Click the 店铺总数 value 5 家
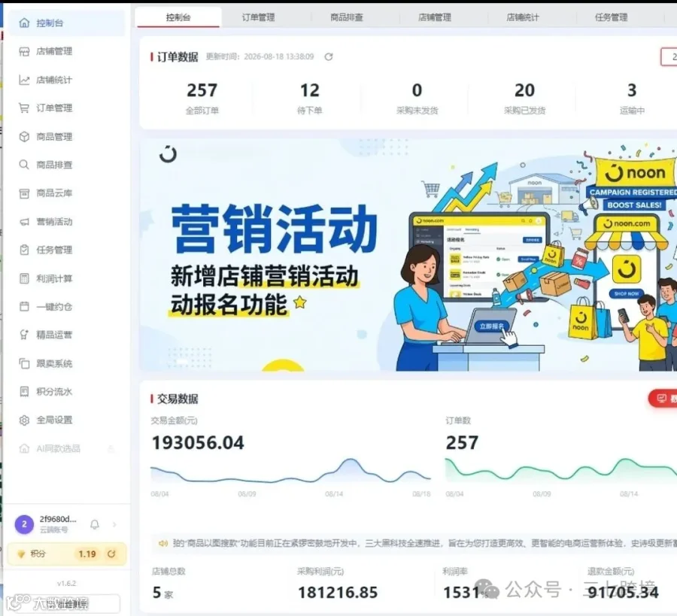677x616 pixels. (x=162, y=593)
